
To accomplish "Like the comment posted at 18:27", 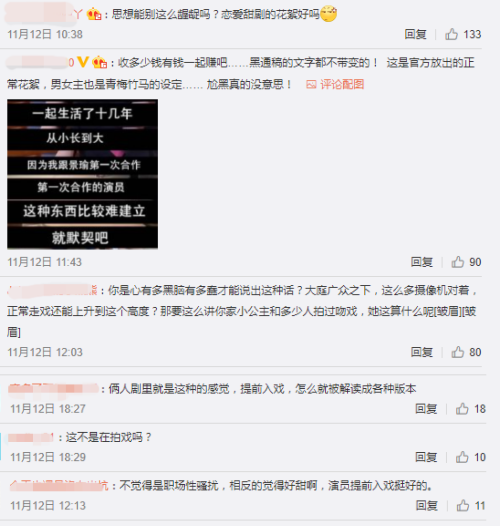I will pos(462,409).
